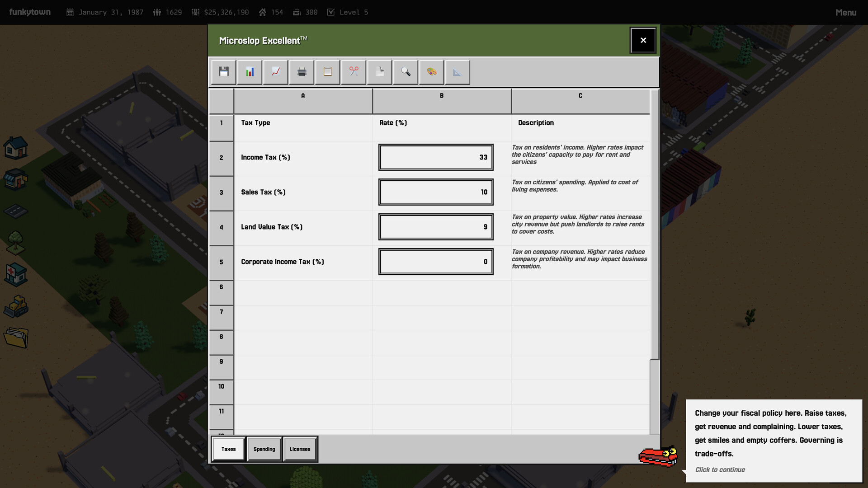
Task: Click the paint palette icon
Action: click(431, 72)
